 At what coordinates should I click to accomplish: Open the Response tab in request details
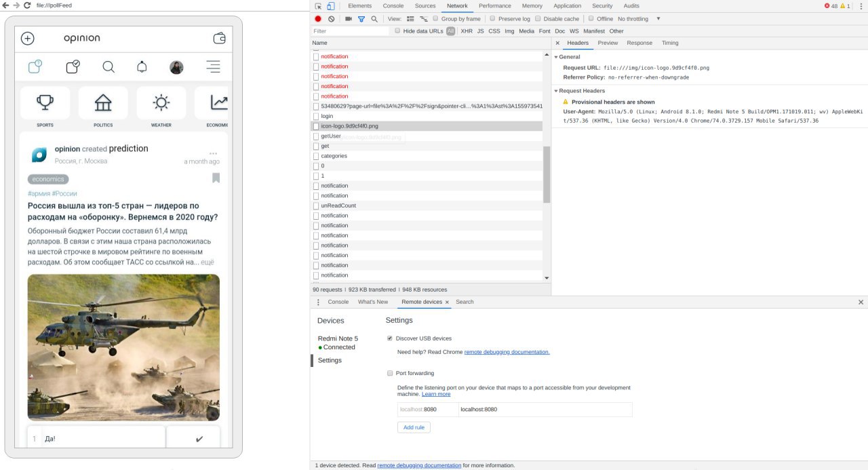(x=639, y=43)
